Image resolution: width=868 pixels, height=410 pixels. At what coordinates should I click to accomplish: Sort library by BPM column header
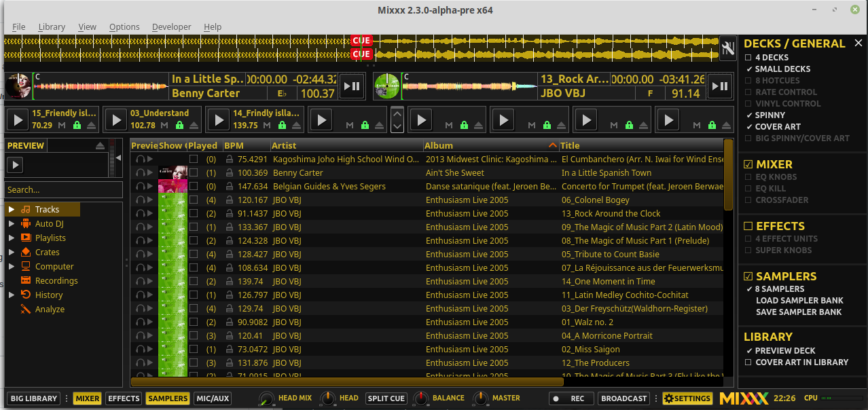246,145
